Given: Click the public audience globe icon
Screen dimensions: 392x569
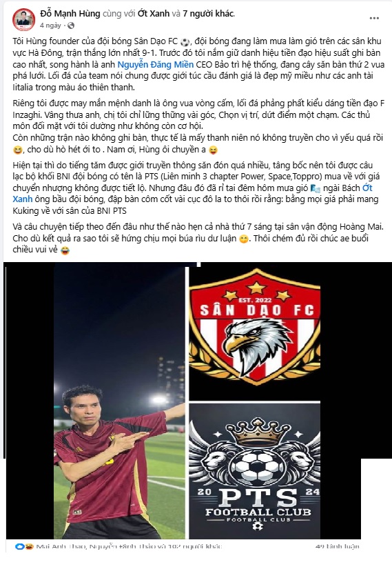Looking at the screenshot, I should 71,26.
